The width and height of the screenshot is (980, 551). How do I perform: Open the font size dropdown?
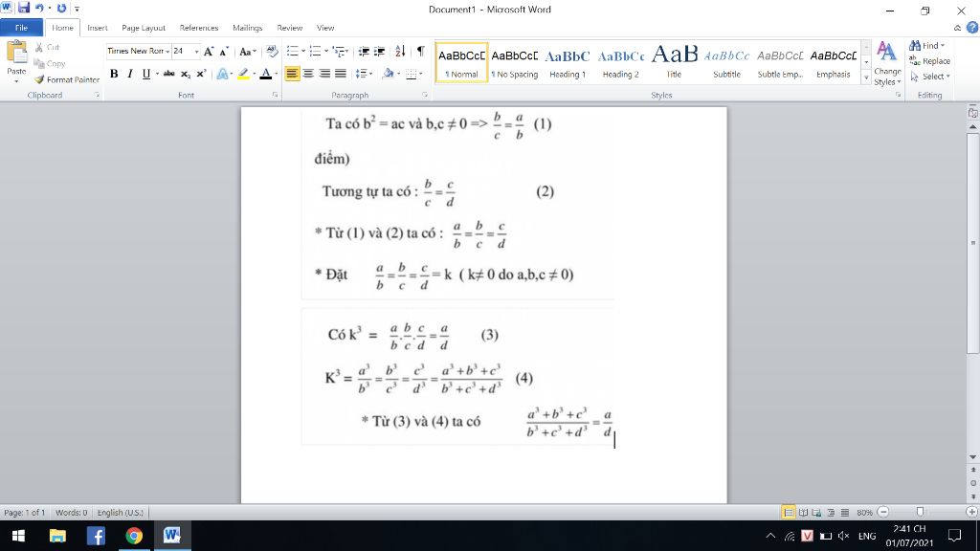point(196,52)
